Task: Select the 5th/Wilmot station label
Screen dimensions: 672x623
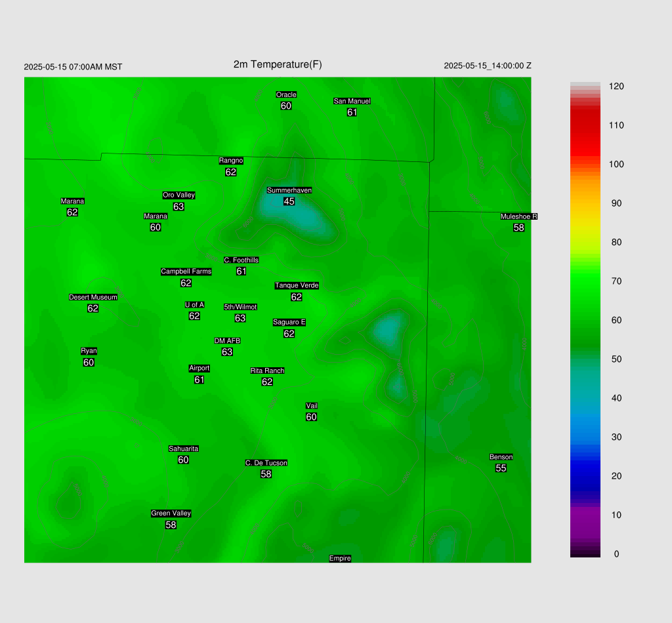Action: 240,307
